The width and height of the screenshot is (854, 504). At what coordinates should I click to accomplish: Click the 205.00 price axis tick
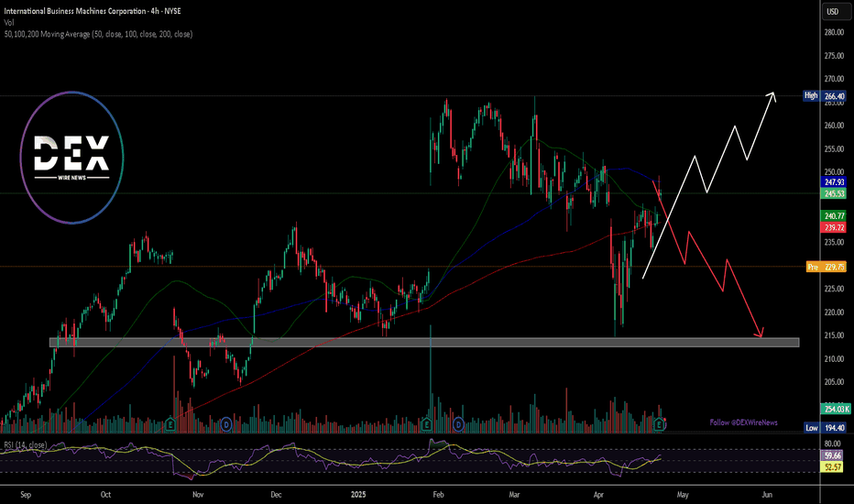[834, 382]
